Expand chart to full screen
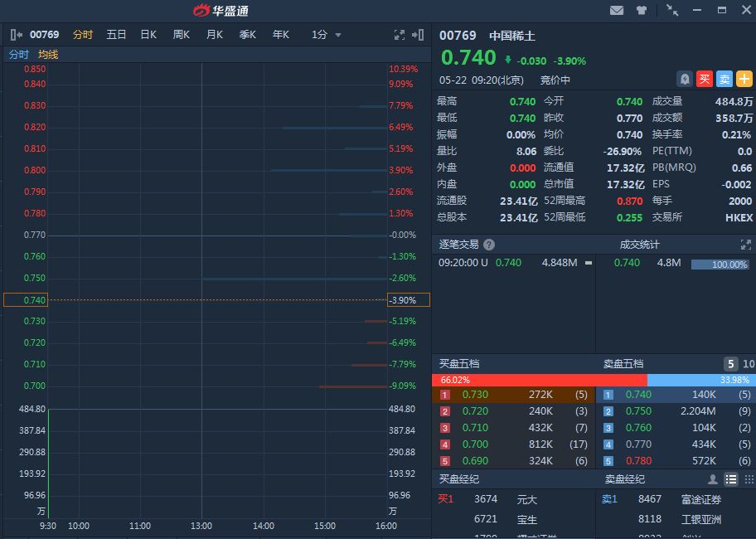 400,35
